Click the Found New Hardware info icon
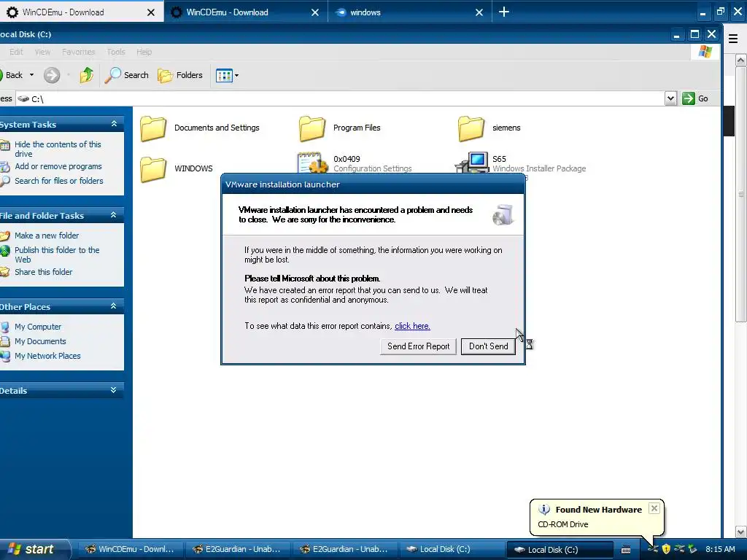 (544, 509)
